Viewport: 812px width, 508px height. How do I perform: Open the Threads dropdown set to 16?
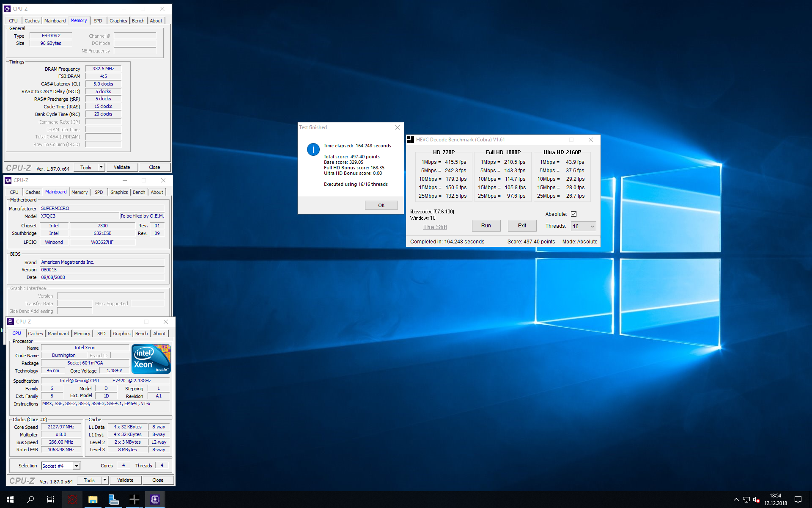(x=584, y=226)
